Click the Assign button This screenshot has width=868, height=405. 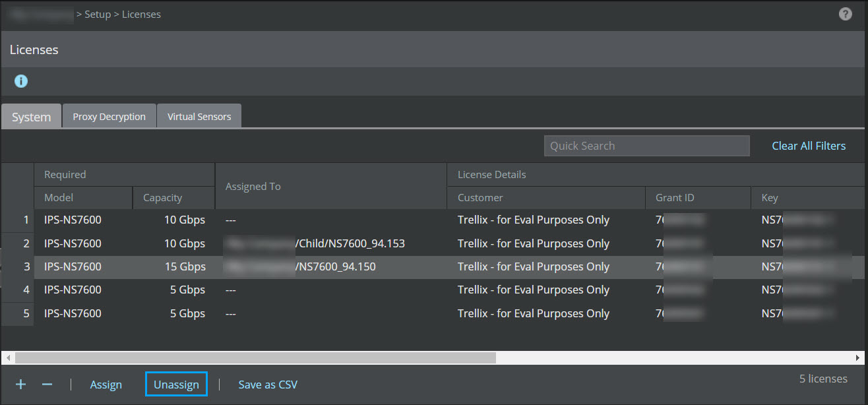[106, 385]
